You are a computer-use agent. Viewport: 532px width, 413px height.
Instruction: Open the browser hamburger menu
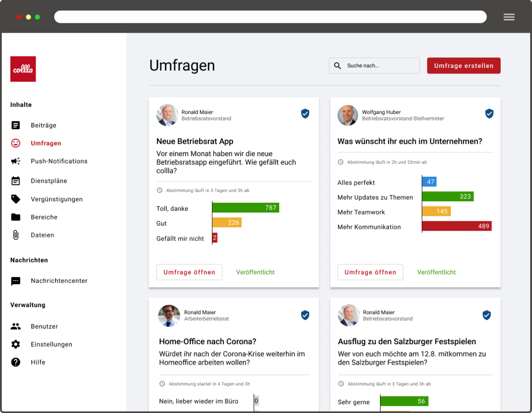pyautogui.click(x=509, y=17)
